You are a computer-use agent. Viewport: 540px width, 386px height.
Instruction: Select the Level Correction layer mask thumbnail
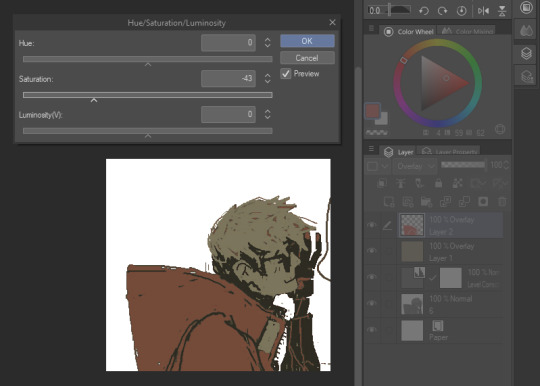(451, 278)
